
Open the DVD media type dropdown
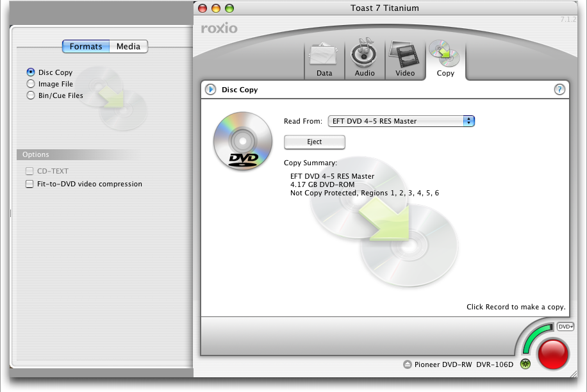click(x=565, y=327)
